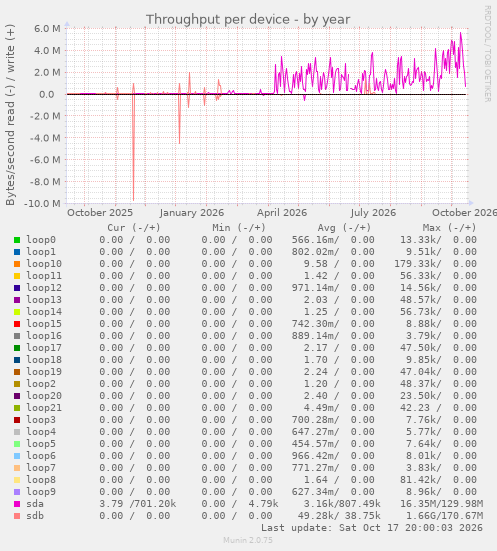Select the 'loop8' legend label
497x551 pixels.
tap(41, 479)
